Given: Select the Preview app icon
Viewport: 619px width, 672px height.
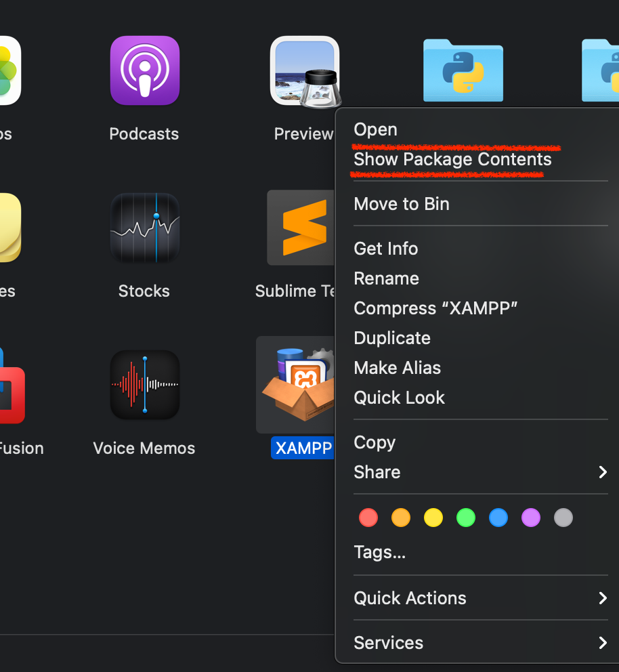Looking at the screenshot, I should [x=305, y=71].
